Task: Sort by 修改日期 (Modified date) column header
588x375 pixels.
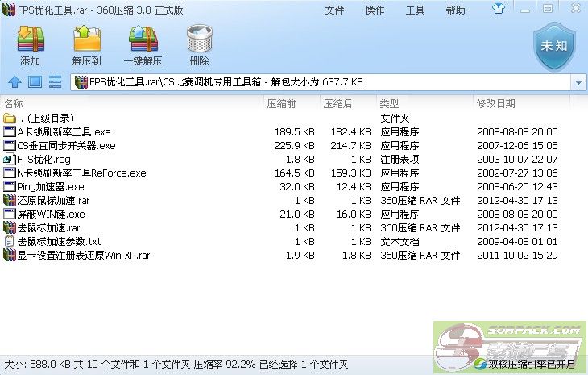Action: (495, 103)
